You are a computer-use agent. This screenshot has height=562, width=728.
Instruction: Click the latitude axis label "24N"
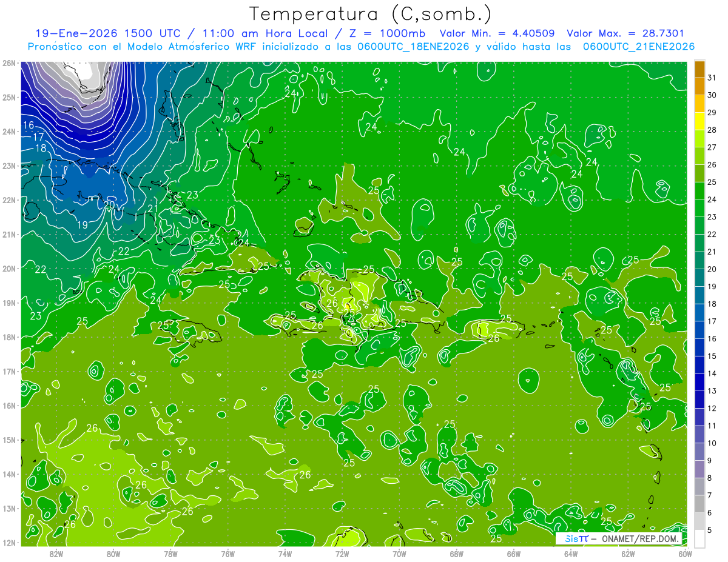point(8,131)
